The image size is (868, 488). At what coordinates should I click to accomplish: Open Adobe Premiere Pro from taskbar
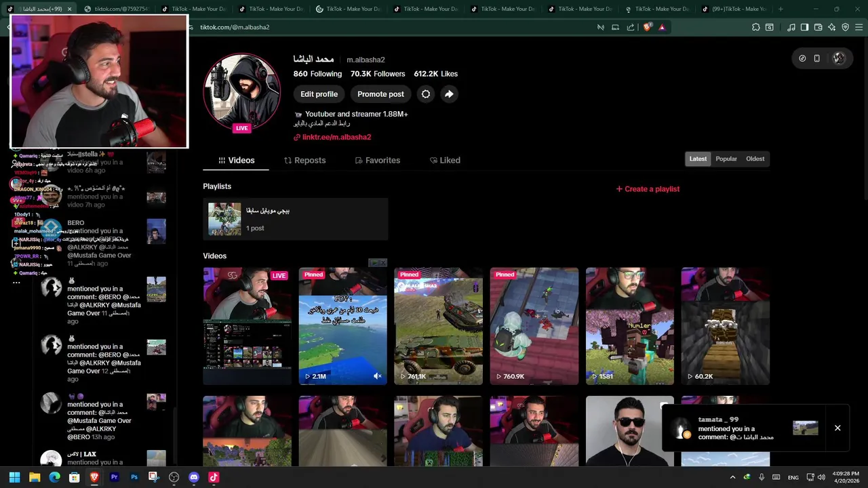[114, 477]
